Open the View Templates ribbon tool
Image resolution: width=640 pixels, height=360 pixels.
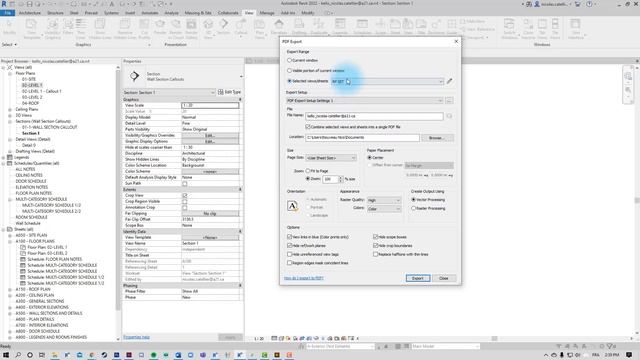(x=31, y=29)
